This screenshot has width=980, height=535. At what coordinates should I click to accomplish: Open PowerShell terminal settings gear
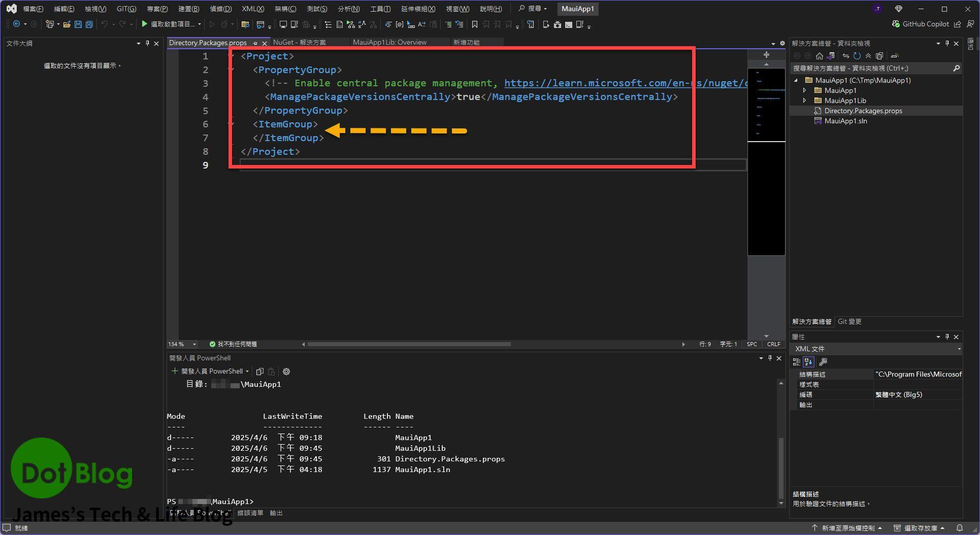(286, 372)
